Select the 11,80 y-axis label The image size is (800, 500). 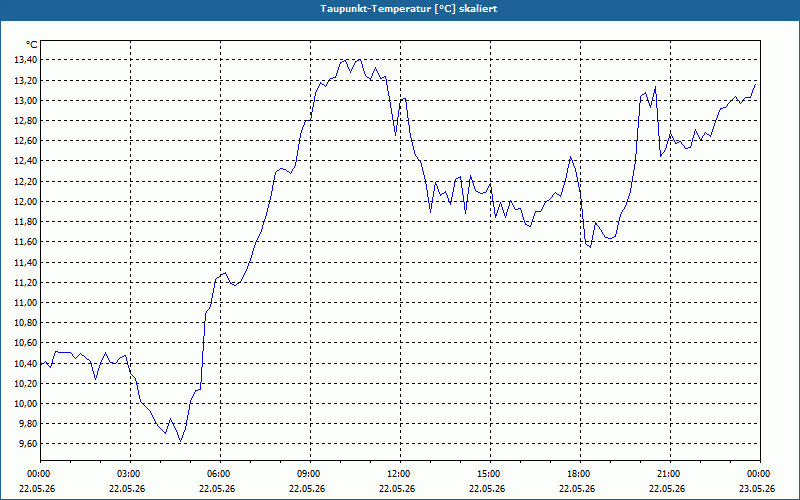[x=27, y=222]
